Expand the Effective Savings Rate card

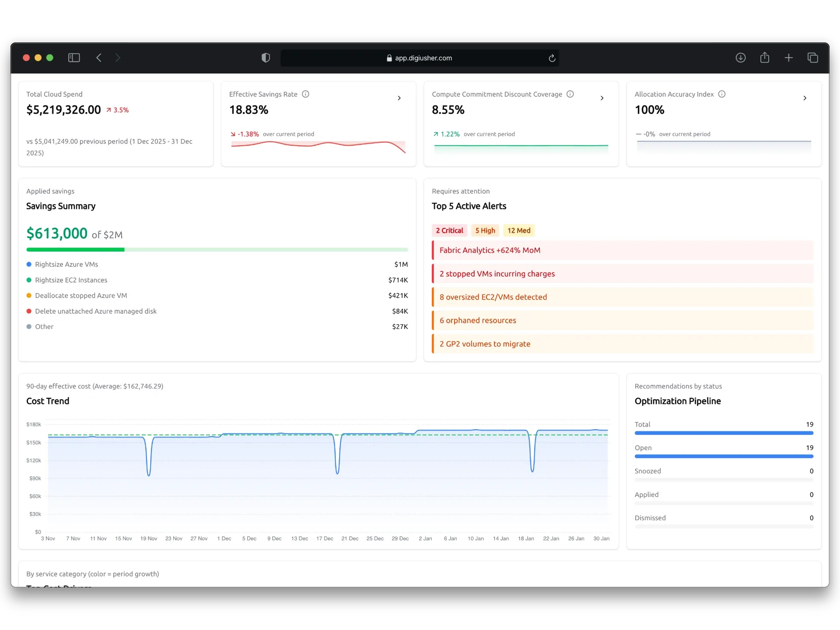point(399,98)
